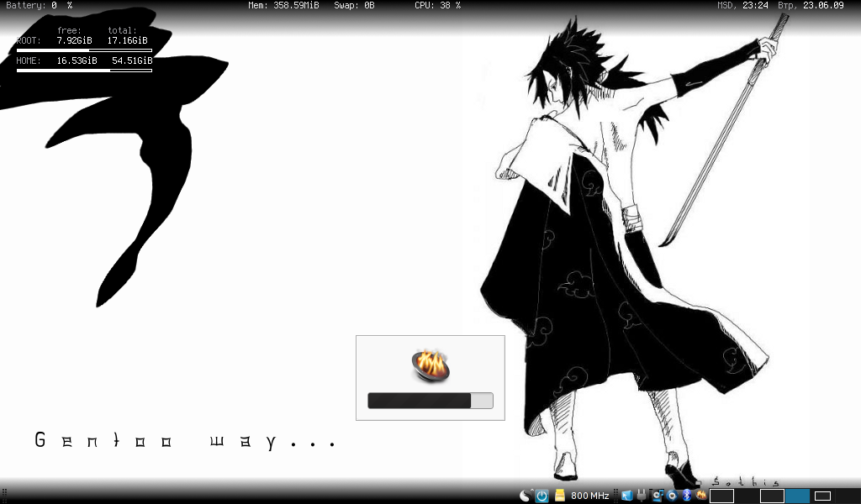The height and width of the screenshot is (504, 861).
Task: Switch to the first pager workspace
Action: point(721,496)
